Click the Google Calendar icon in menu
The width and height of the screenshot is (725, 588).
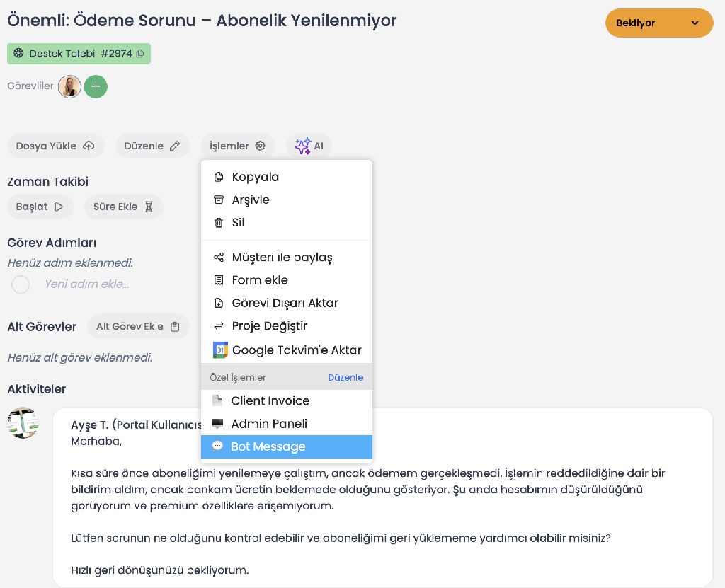[220, 350]
